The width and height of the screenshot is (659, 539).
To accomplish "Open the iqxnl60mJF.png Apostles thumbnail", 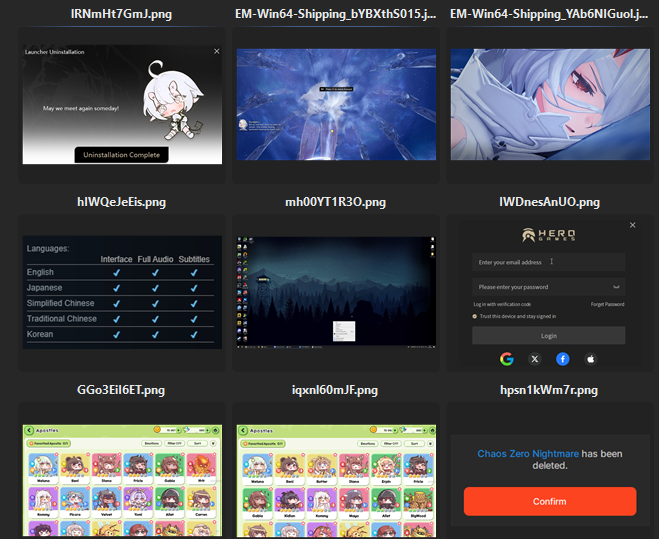I will pos(336,481).
